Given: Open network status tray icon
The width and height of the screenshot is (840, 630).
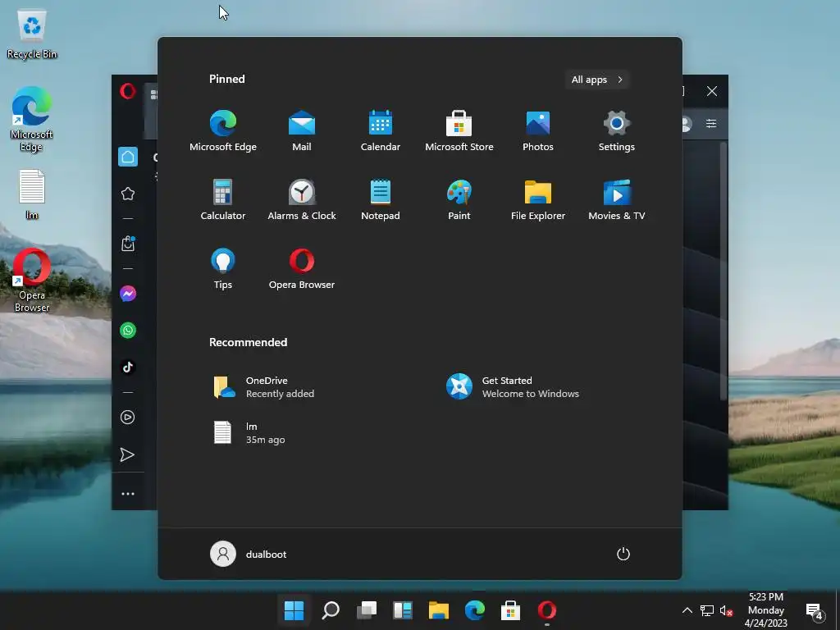Looking at the screenshot, I should click(x=707, y=610).
